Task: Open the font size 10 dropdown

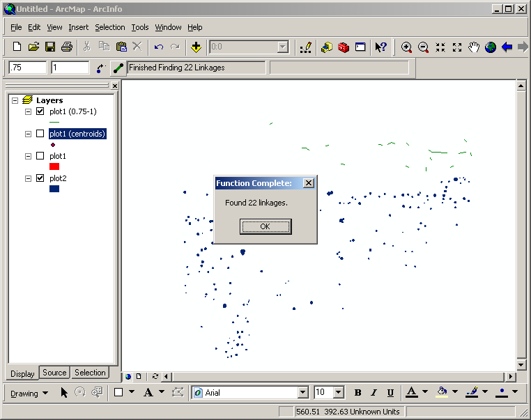Action: point(339,393)
